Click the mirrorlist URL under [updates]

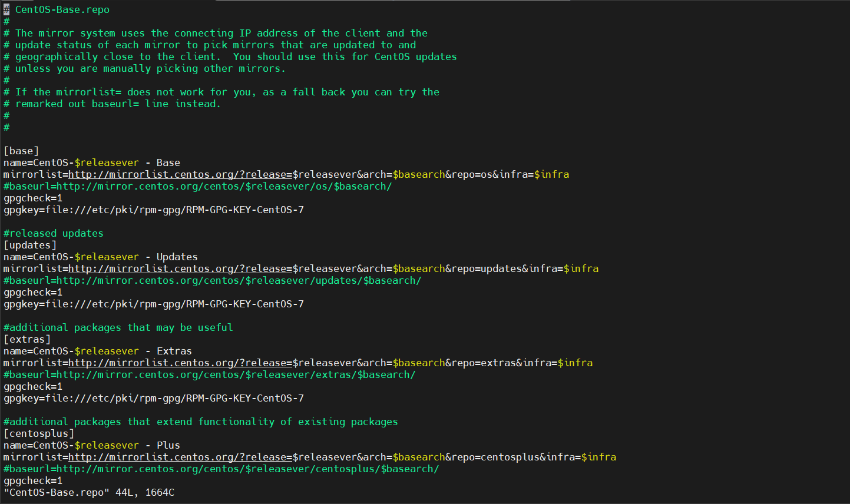[180, 268]
